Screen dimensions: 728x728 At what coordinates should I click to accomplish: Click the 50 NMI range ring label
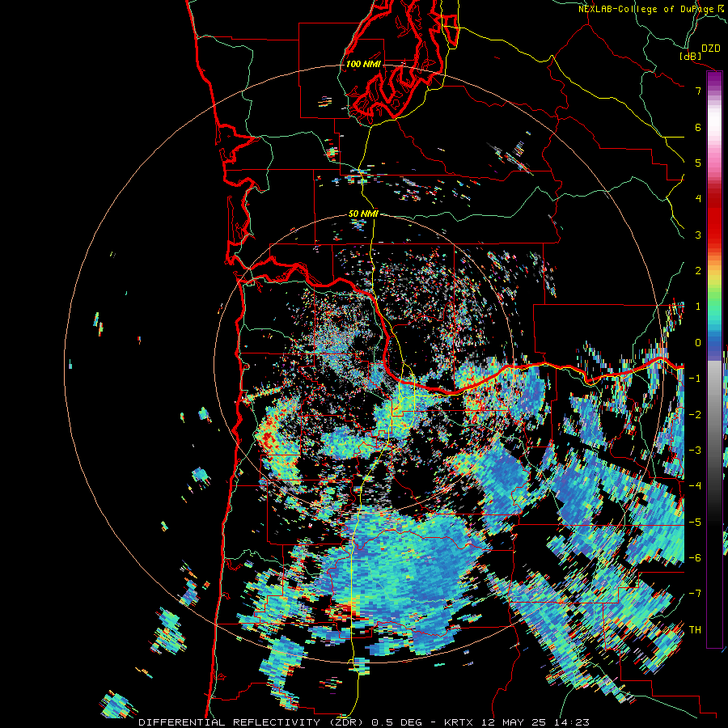pyautogui.click(x=363, y=214)
